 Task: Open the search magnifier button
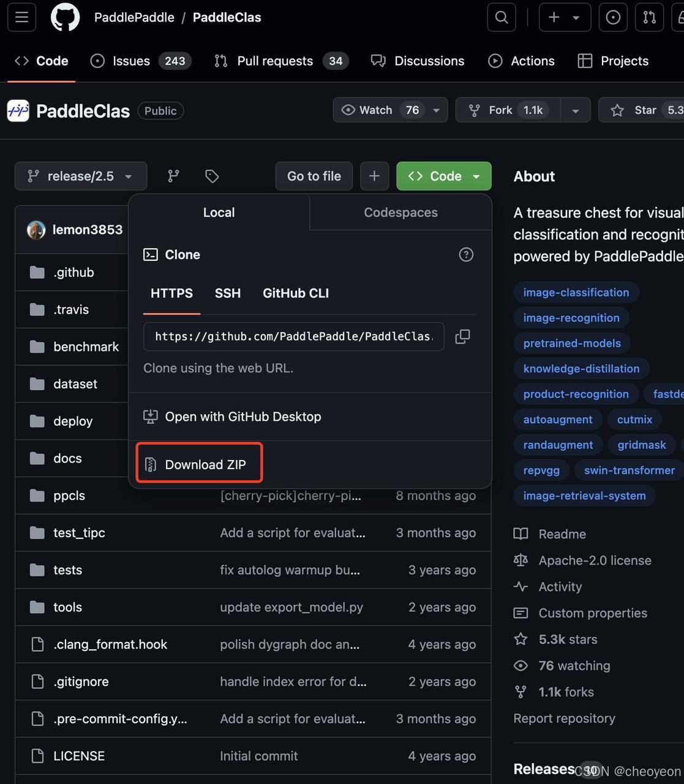click(502, 18)
